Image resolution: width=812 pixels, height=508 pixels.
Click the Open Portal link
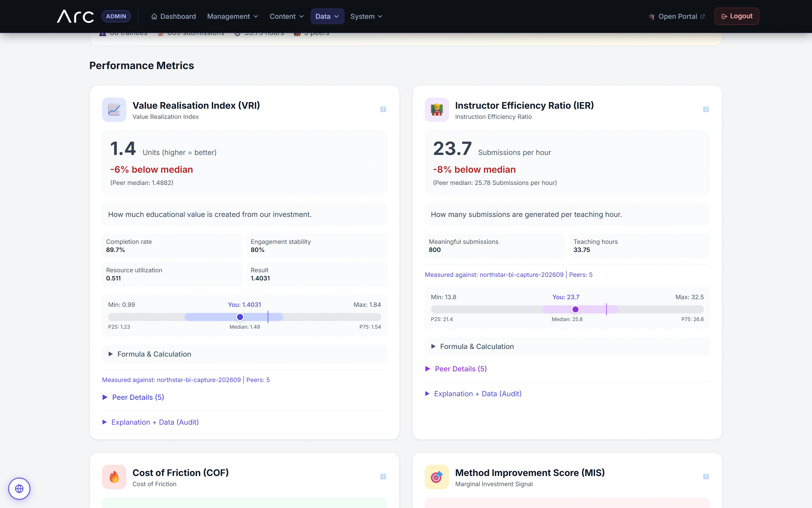(x=677, y=17)
